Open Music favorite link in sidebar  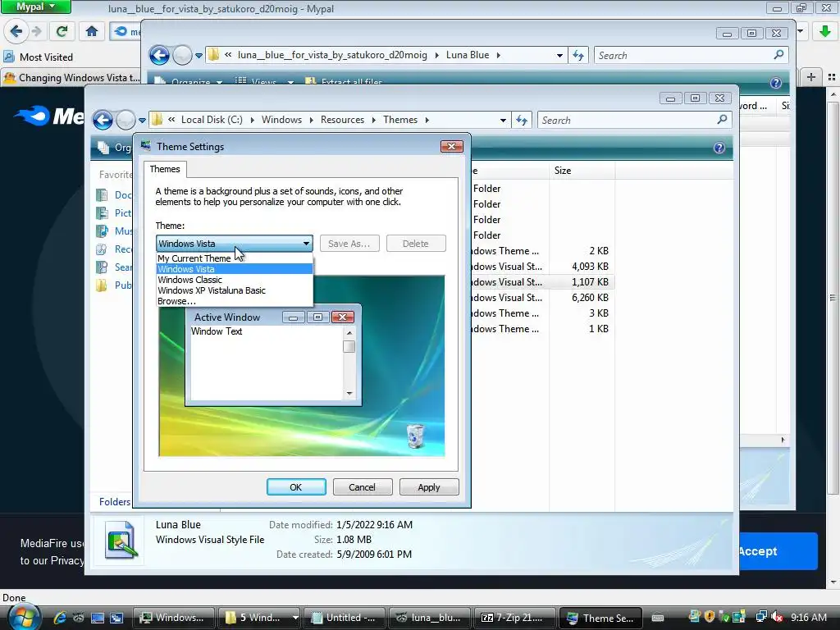coord(114,231)
